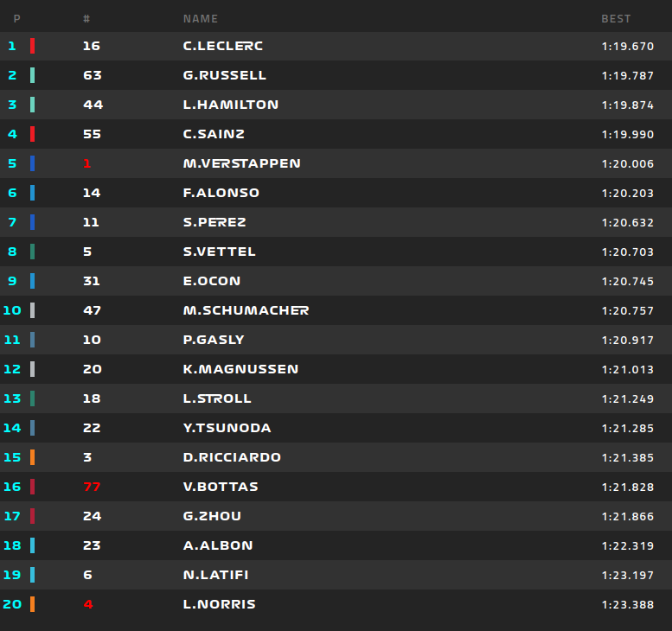
Task: Open F.ALONSO driver entry
Action: point(221,193)
